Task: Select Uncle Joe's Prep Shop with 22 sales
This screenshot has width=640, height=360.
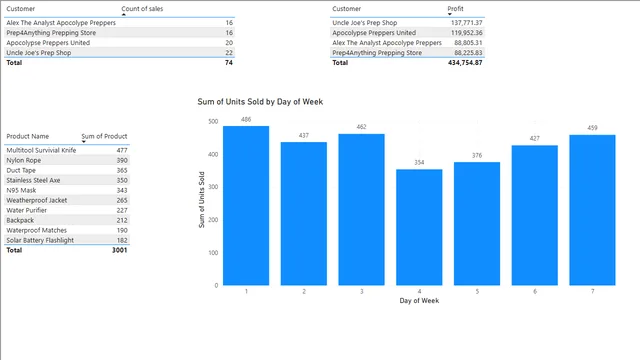Action: coord(120,53)
